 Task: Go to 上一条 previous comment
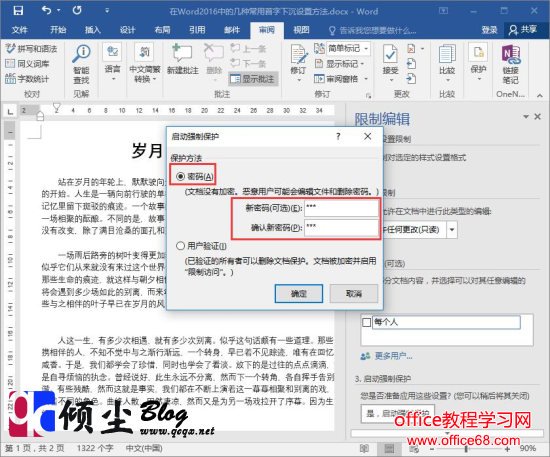tap(248, 49)
